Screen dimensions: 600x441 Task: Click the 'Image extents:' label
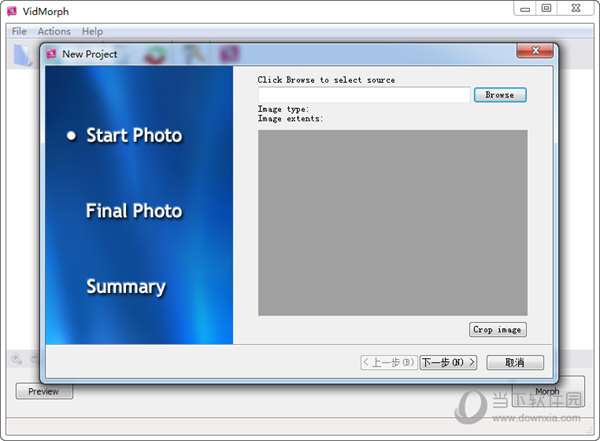(290, 119)
